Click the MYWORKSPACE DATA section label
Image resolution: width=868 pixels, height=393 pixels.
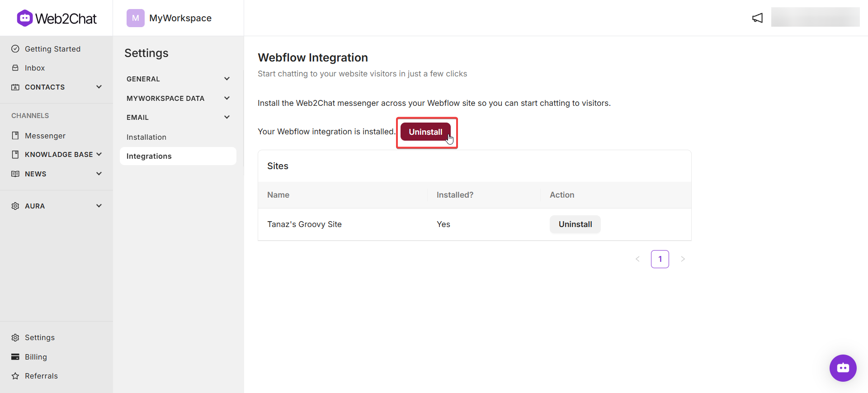coord(165,98)
